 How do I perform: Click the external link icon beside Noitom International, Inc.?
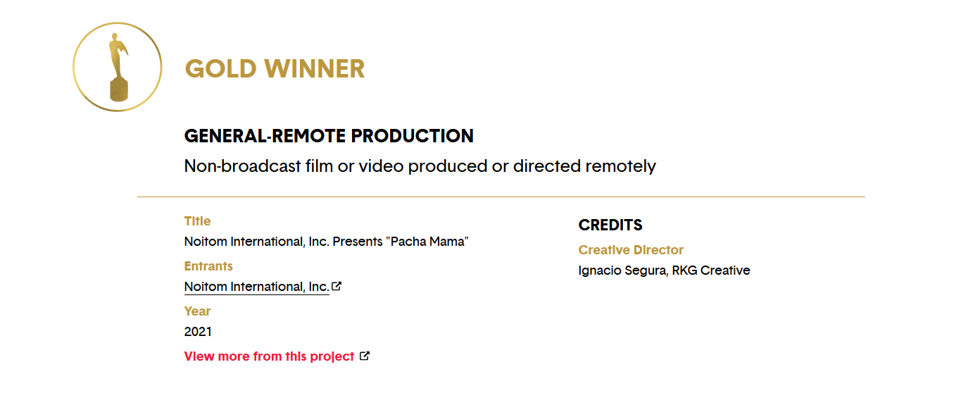[337, 286]
